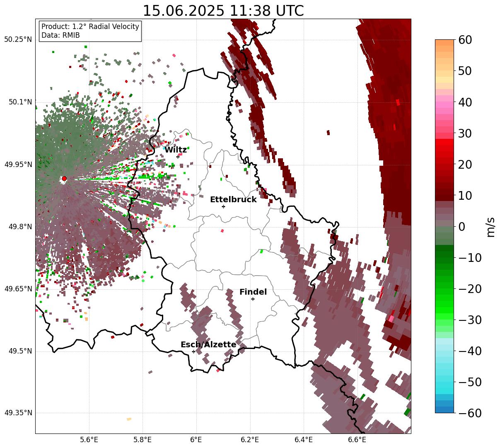The image size is (500, 448).
Task: Click the Ettelbruck city label
Action: click(x=233, y=200)
